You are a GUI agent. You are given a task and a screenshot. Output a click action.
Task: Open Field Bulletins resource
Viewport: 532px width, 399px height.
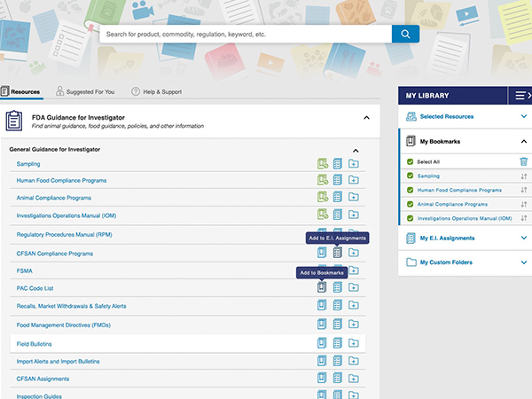34,344
